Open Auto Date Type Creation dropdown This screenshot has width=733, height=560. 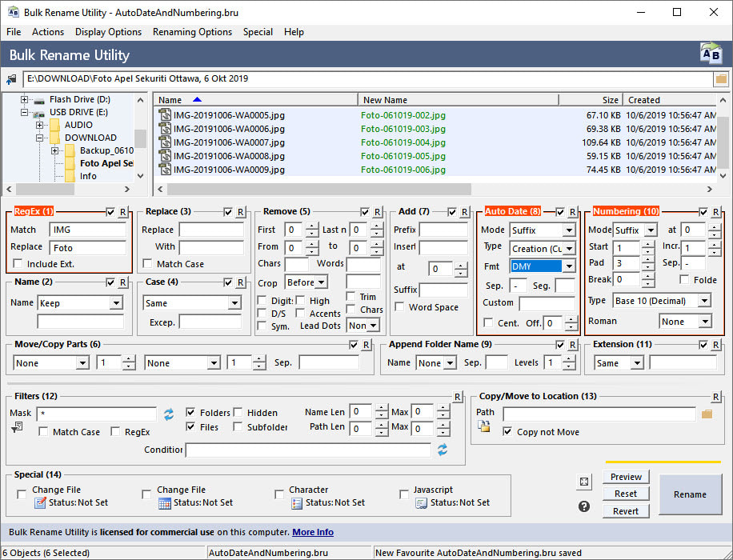[569, 249]
